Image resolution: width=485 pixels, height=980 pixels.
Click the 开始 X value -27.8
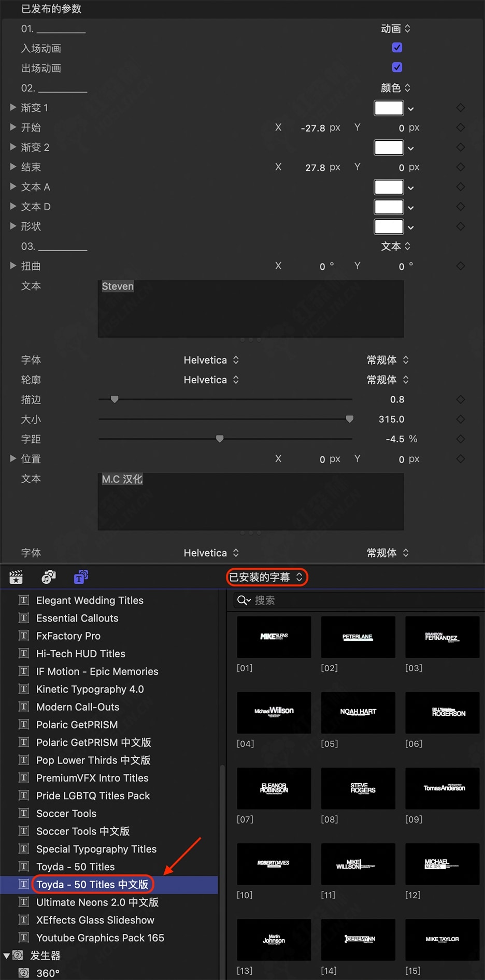[x=313, y=128]
